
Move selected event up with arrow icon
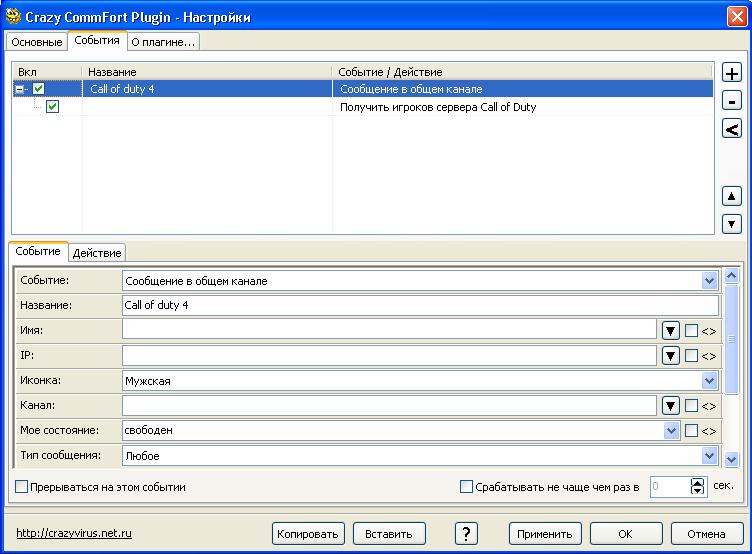pyautogui.click(x=731, y=197)
